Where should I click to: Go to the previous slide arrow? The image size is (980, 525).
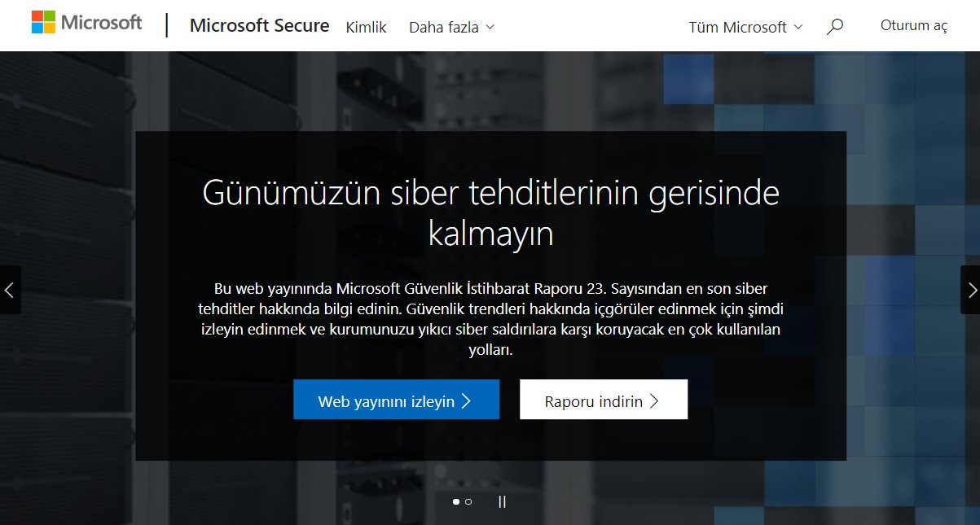[10, 289]
